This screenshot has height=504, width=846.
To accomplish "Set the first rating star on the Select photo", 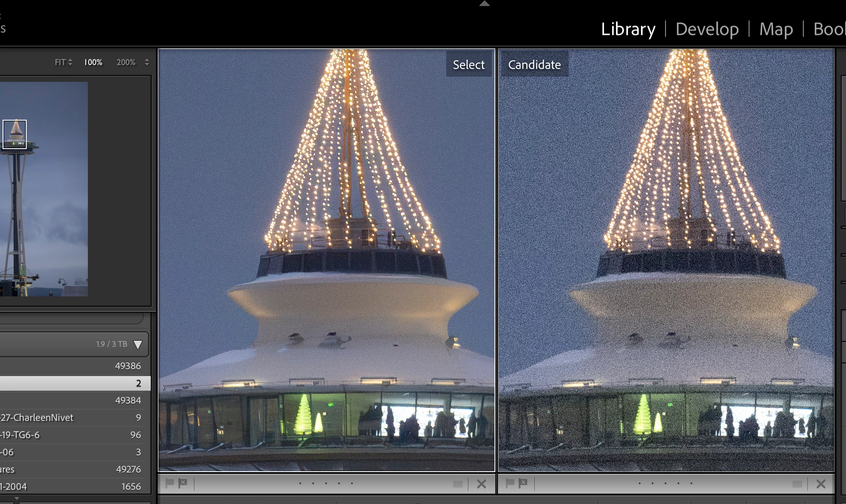I will coord(300,483).
